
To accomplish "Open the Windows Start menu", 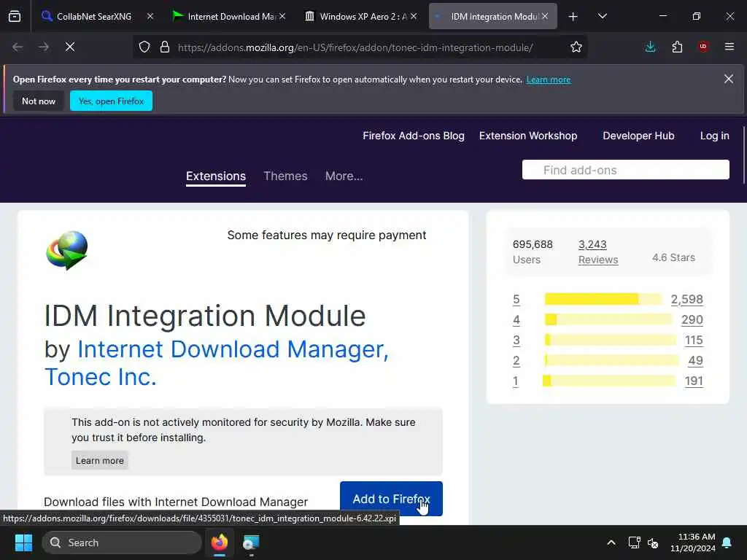I will tap(23, 542).
